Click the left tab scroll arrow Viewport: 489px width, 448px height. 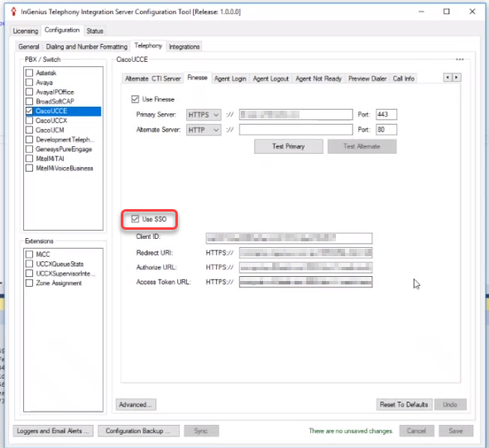pos(448,77)
